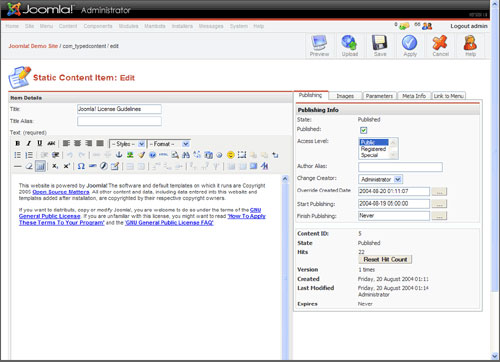The width and height of the screenshot is (500, 362).
Task: Apply subscript formatting
Action: [55, 166]
